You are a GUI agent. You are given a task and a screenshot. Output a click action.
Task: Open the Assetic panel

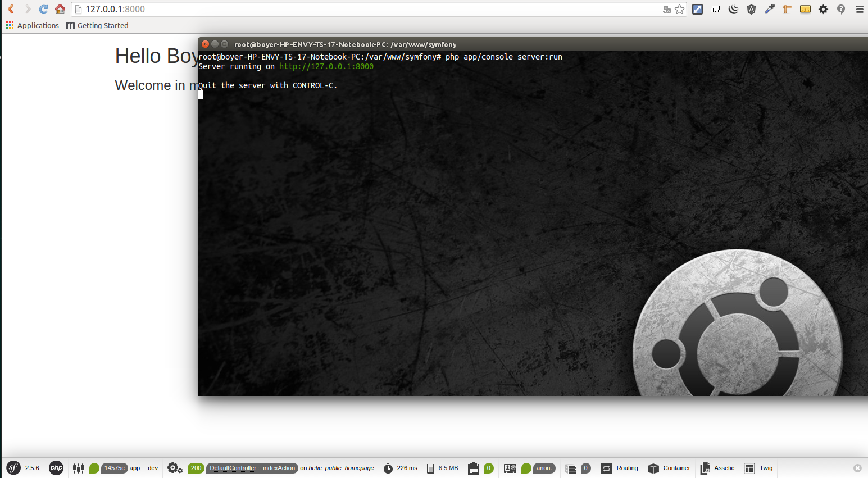pos(717,468)
